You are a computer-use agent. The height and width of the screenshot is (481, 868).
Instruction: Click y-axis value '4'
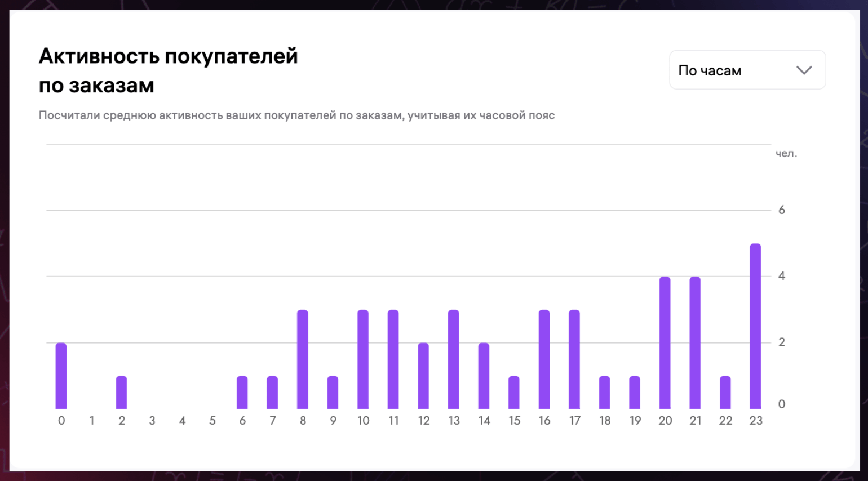(781, 276)
